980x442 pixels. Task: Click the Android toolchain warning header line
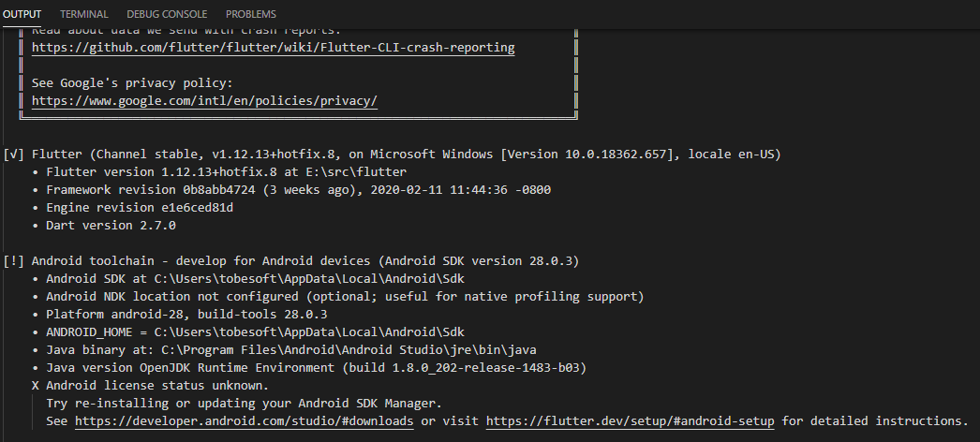pos(291,261)
